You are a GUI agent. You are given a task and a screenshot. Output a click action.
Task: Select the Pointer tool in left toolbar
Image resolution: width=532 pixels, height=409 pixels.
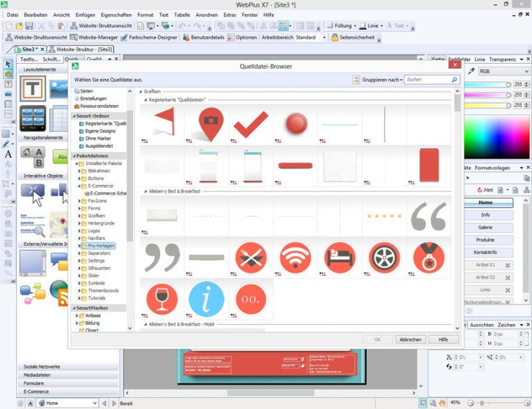point(8,64)
